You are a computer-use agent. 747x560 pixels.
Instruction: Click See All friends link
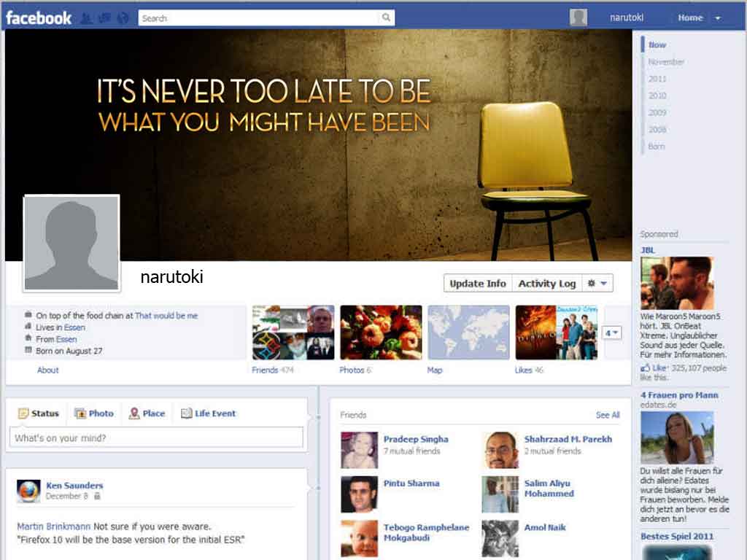point(608,415)
